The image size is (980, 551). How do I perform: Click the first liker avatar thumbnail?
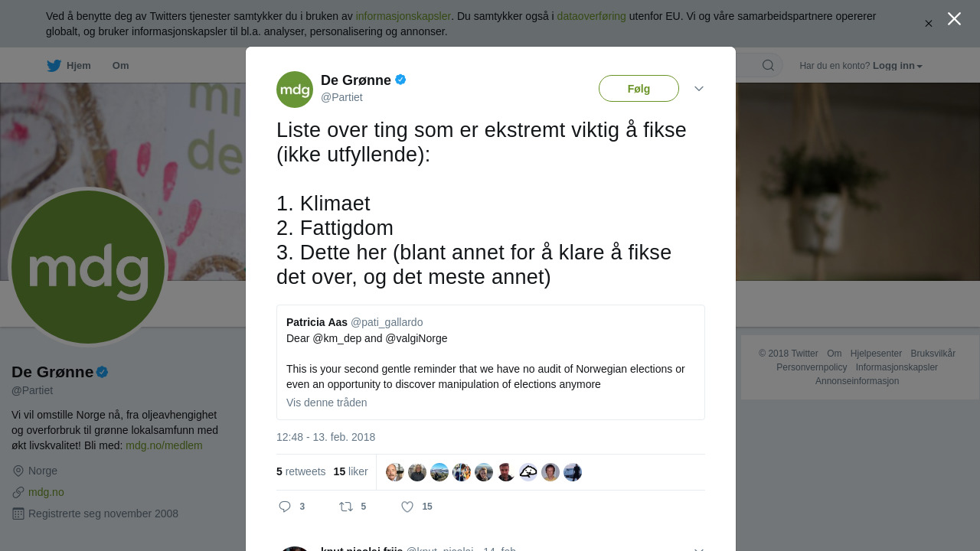click(x=395, y=472)
